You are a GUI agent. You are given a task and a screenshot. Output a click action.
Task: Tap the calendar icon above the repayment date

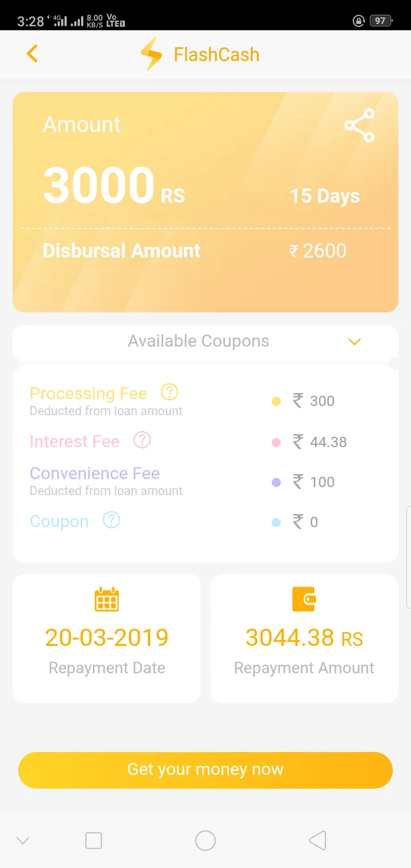coord(107,599)
